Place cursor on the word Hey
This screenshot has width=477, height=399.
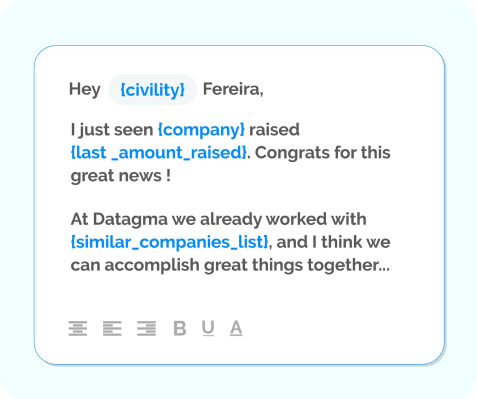85,90
